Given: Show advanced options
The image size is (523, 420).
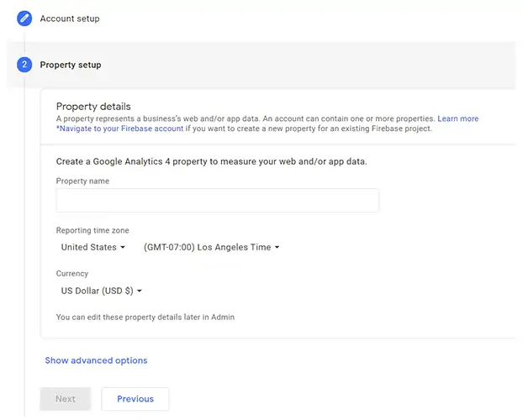Looking at the screenshot, I should [96, 360].
